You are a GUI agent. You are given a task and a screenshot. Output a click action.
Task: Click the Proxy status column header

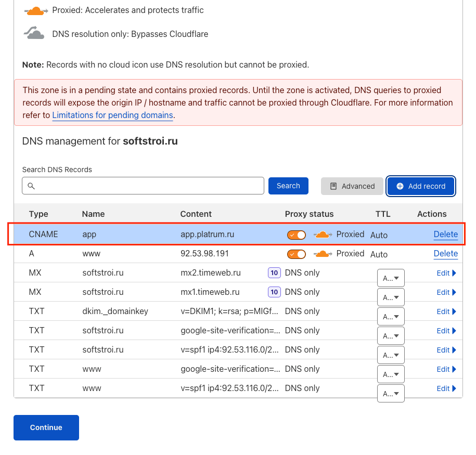click(x=309, y=214)
